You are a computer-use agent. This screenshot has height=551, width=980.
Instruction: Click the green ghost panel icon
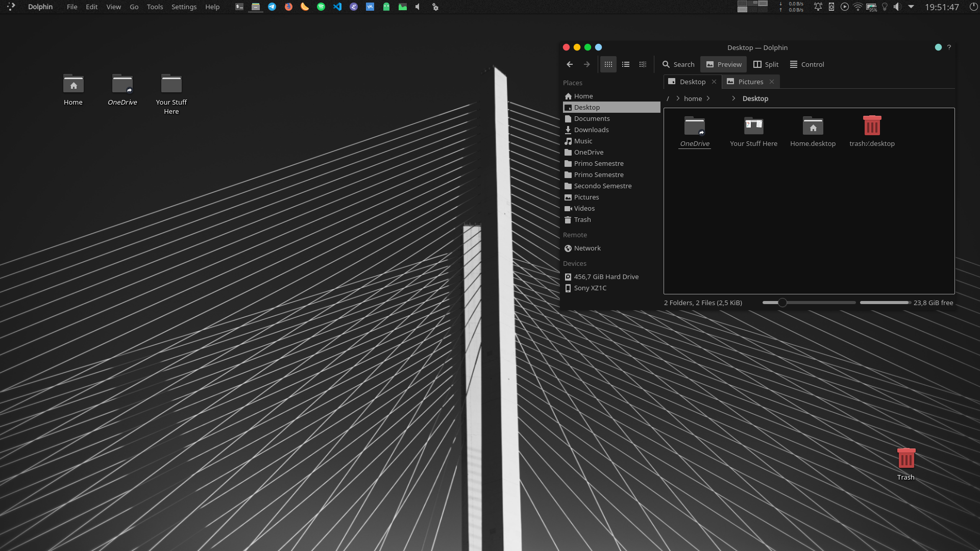point(386,7)
